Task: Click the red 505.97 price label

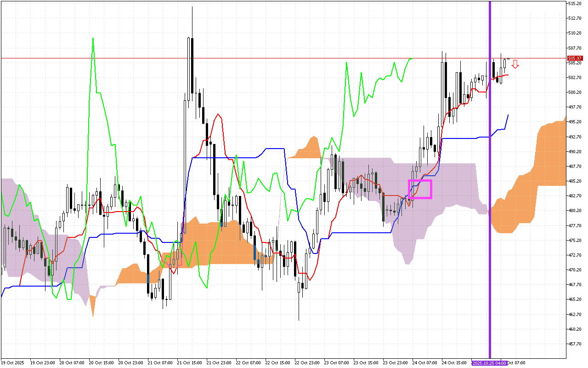Action: point(575,58)
